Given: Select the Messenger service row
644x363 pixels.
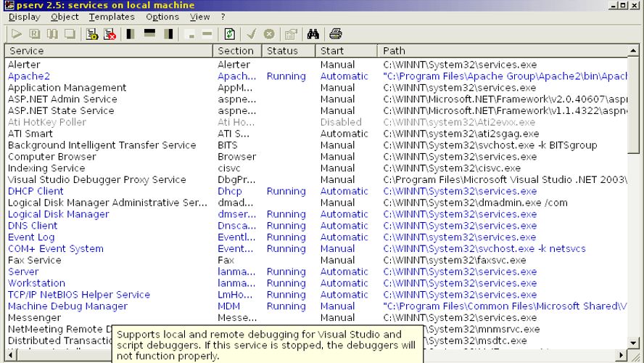Looking at the screenshot, I should click(316, 318).
